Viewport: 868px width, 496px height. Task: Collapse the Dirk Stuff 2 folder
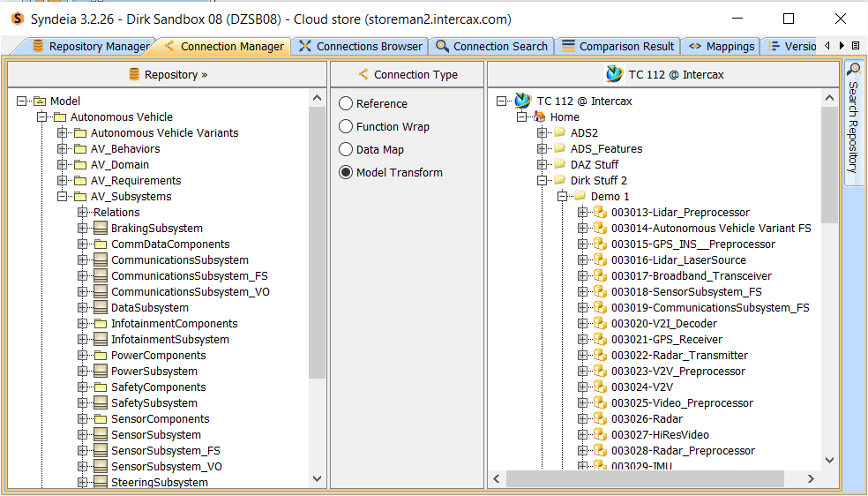[x=542, y=180]
